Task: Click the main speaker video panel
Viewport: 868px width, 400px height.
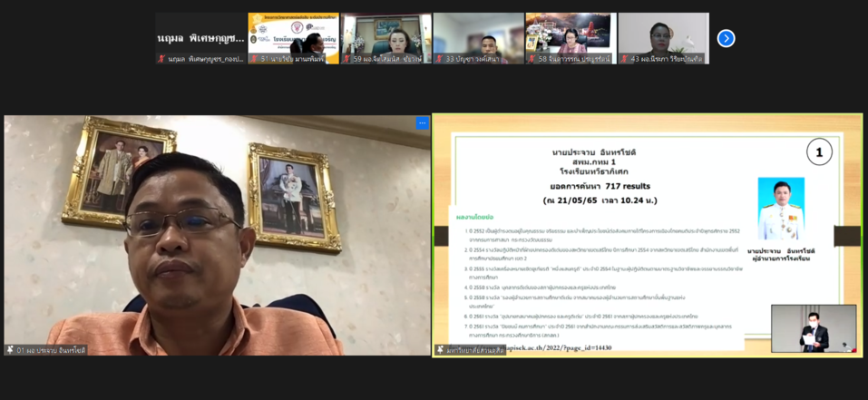Action: pos(216,236)
